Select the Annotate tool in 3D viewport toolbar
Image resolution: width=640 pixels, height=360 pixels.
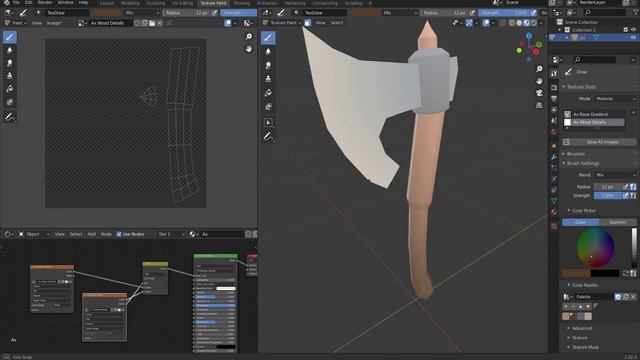click(x=268, y=137)
